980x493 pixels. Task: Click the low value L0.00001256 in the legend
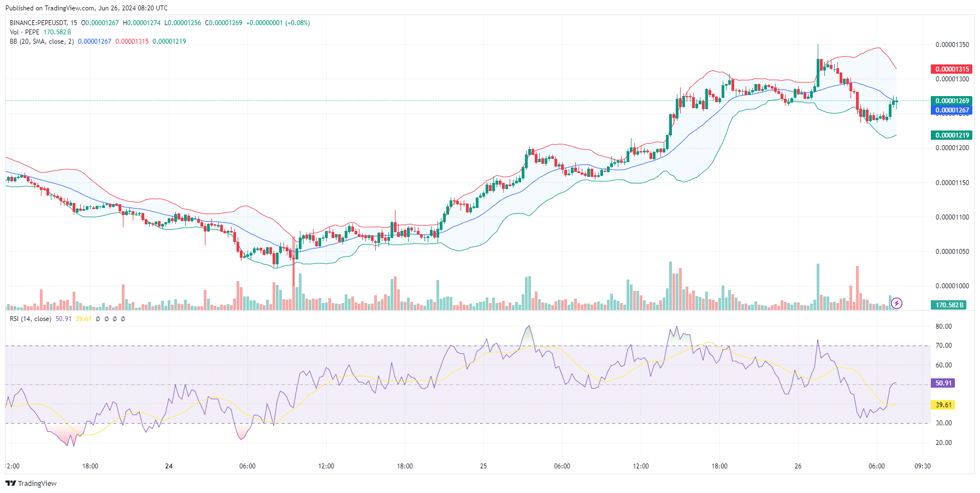pyautogui.click(x=183, y=23)
